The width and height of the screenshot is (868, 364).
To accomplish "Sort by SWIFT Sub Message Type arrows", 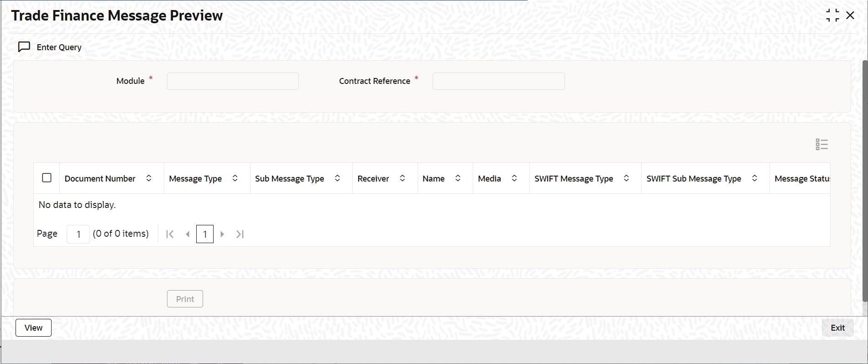I will click(755, 178).
